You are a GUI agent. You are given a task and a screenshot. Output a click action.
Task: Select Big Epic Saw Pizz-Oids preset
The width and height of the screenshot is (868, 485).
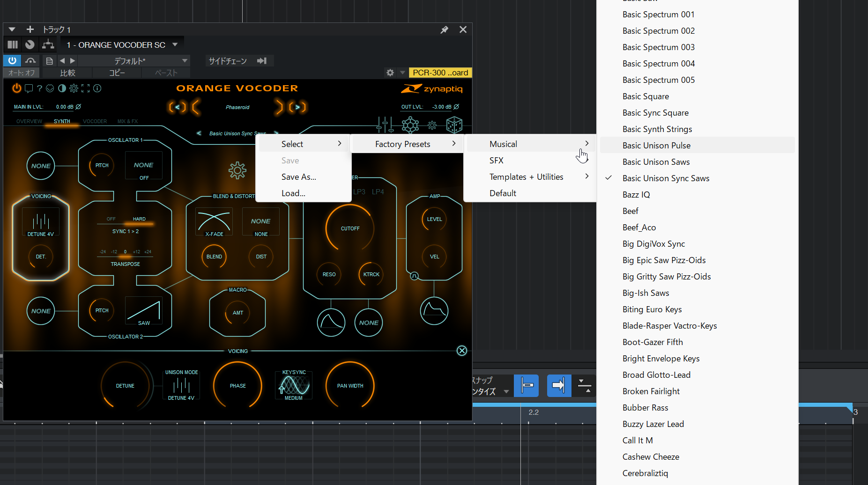pyautogui.click(x=697, y=260)
